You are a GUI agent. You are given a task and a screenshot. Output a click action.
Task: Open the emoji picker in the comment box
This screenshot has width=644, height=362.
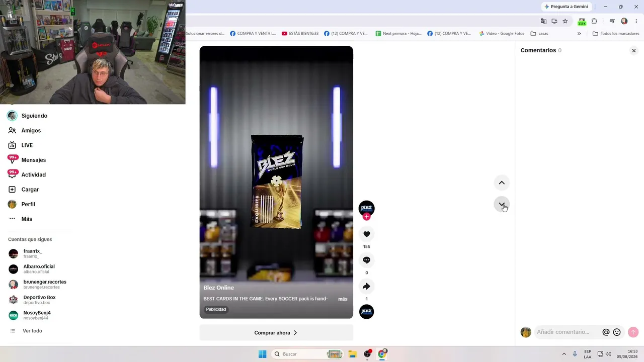click(x=617, y=332)
